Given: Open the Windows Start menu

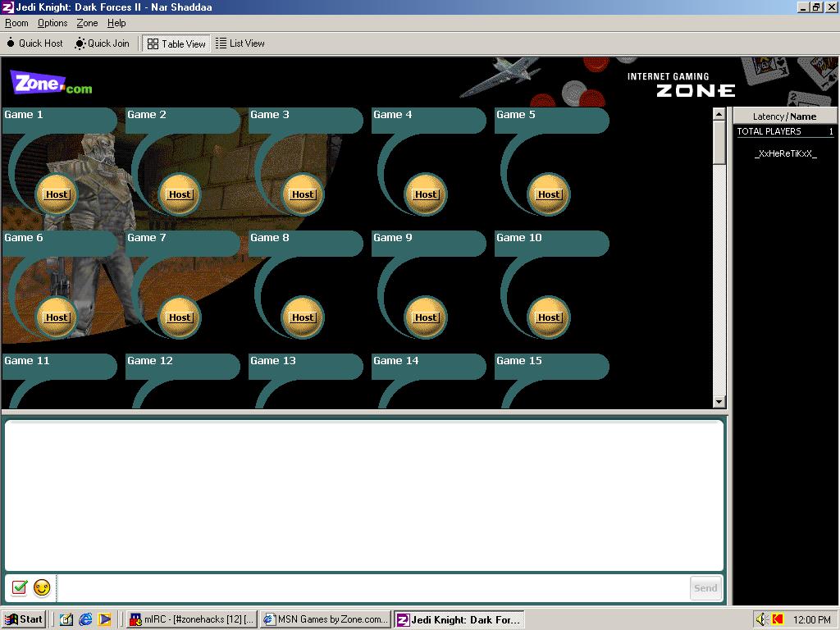Looking at the screenshot, I should 24,619.
